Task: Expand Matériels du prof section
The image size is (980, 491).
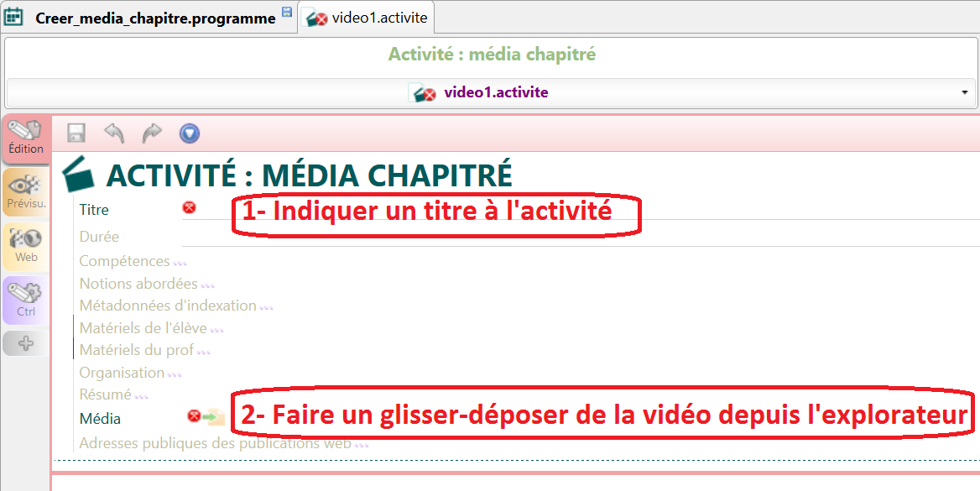Action: tap(144, 350)
